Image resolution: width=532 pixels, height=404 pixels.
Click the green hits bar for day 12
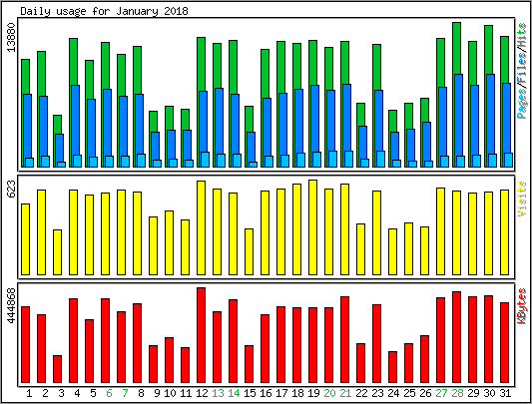202,64
